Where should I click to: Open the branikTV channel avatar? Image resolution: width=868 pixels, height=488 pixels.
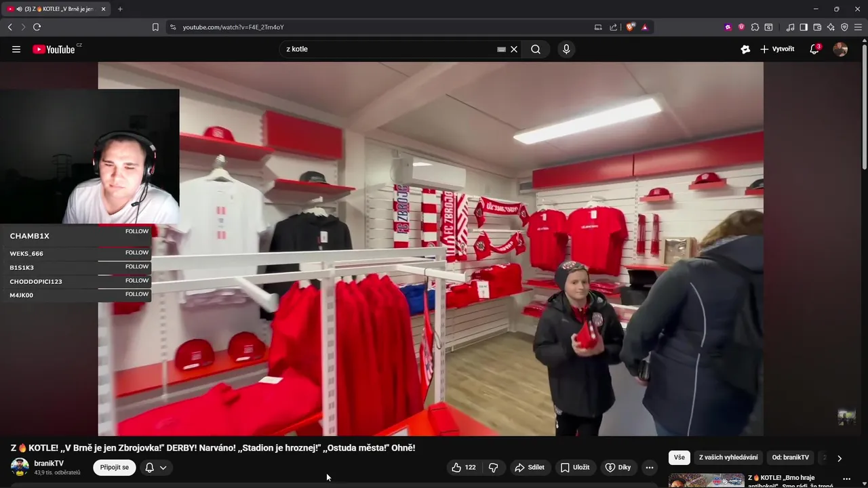(20, 467)
